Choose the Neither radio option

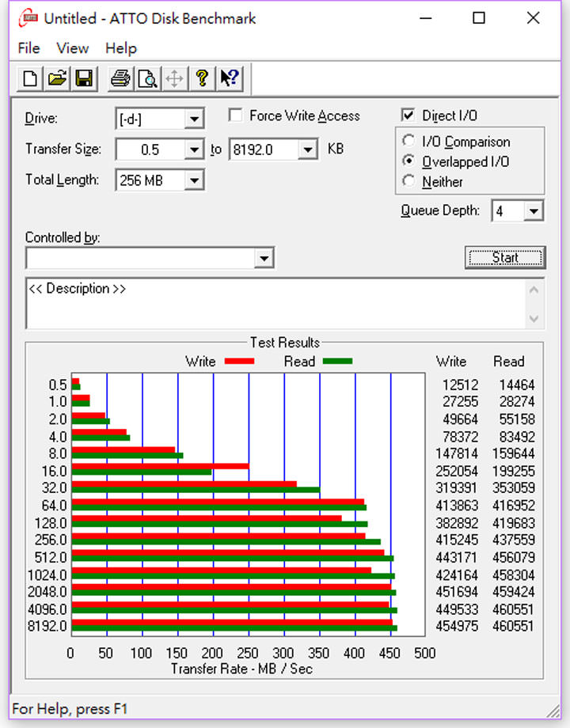coord(408,181)
